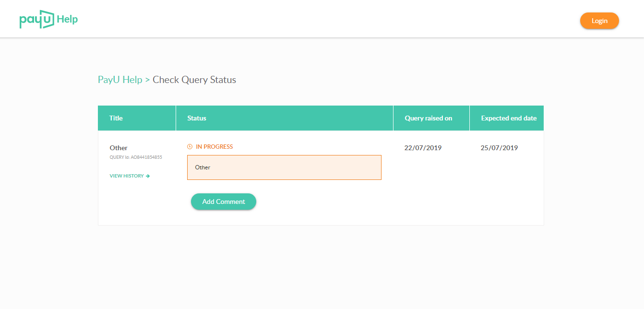Open the View History link
The image size is (644, 309).
tap(127, 176)
